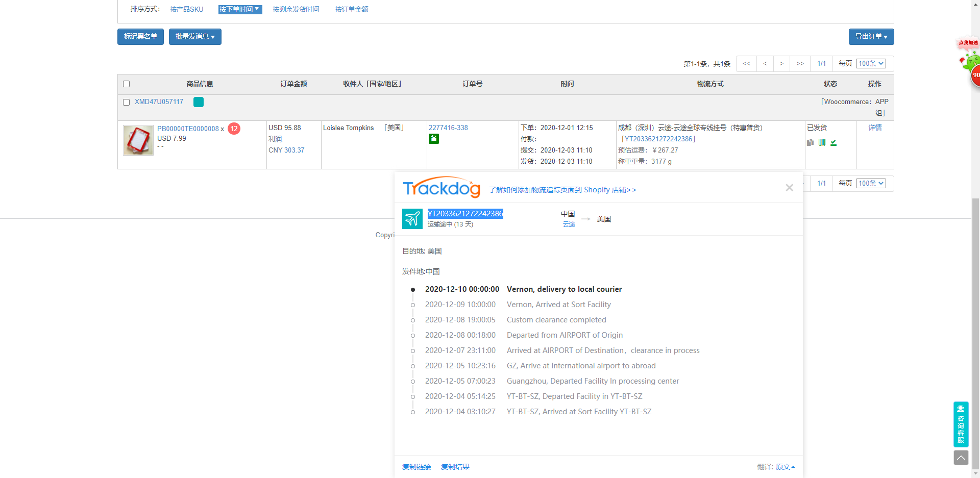Close the Trackdog tracking popup
Viewport: 980px width, 478px height.
(x=789, y=188)
